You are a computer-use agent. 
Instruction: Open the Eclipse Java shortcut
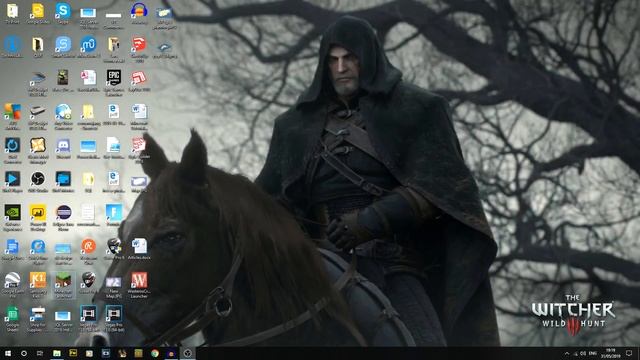point(63,218)
